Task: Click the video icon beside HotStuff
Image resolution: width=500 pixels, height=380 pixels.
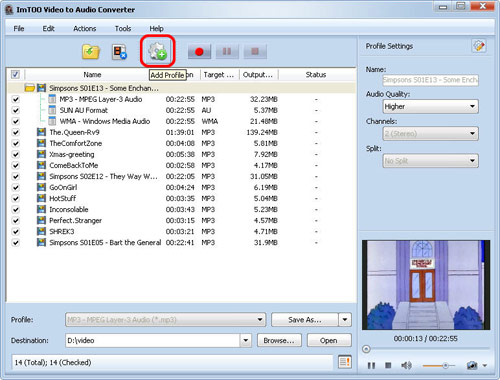Action: click(41, 198)
